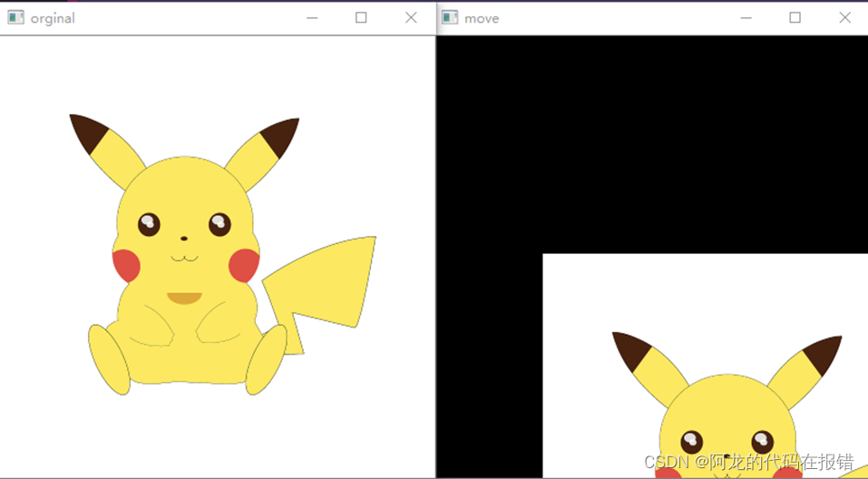
Task: Maximize the orginal window
Action: [361, 18]
